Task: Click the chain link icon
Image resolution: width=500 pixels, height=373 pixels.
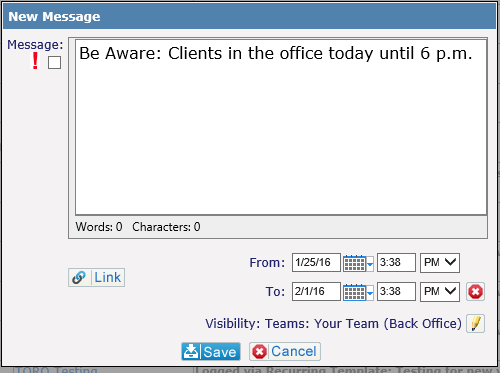Action: 79,277
